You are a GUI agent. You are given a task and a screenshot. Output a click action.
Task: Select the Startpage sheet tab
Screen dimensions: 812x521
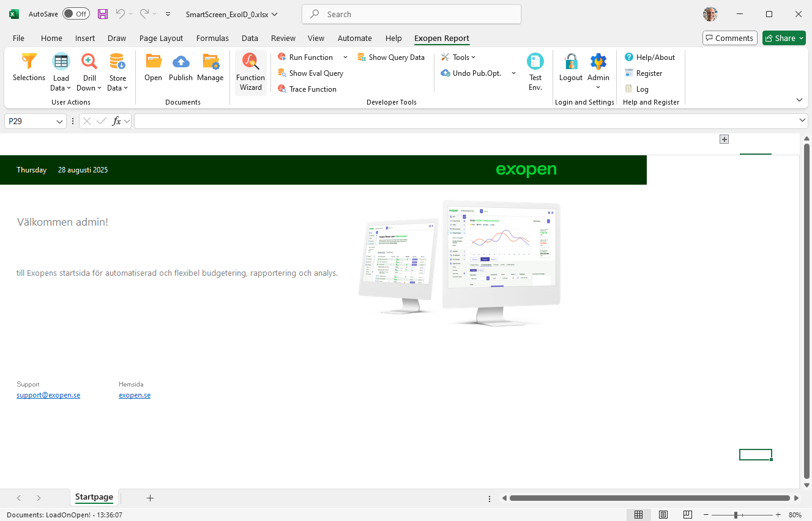tap(94, 497)
